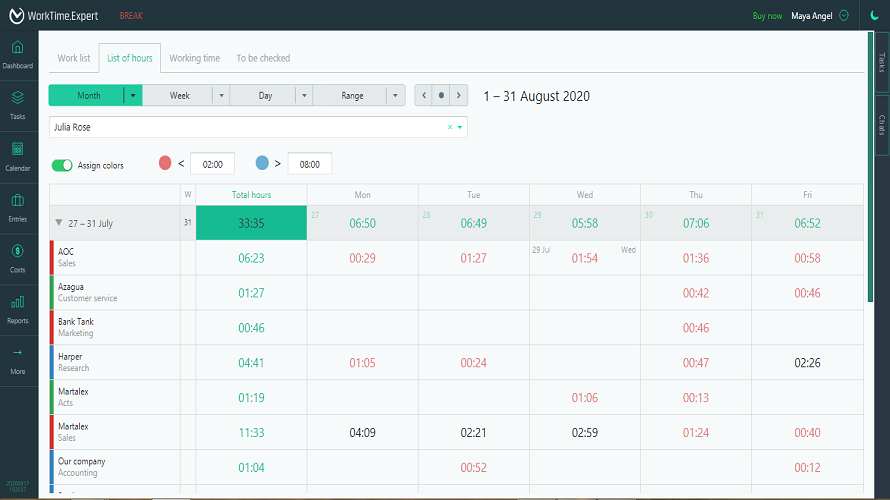Image resolution: width=890 pixels, height=500 pixels.
Task: Click the 08:00 upper threshold field
Action: tap(309, 164)
